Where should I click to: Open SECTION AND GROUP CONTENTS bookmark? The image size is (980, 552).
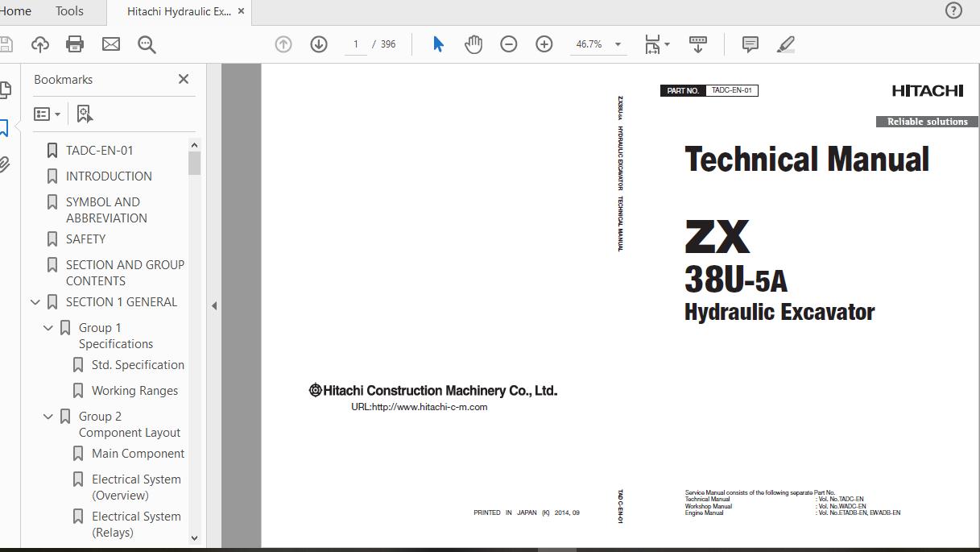125,273
